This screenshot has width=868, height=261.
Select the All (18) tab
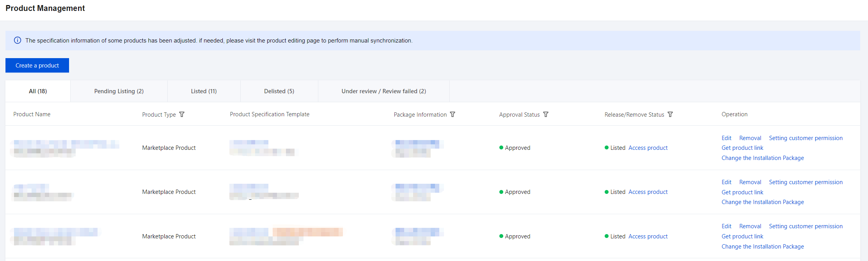click(x=38, y=91)
